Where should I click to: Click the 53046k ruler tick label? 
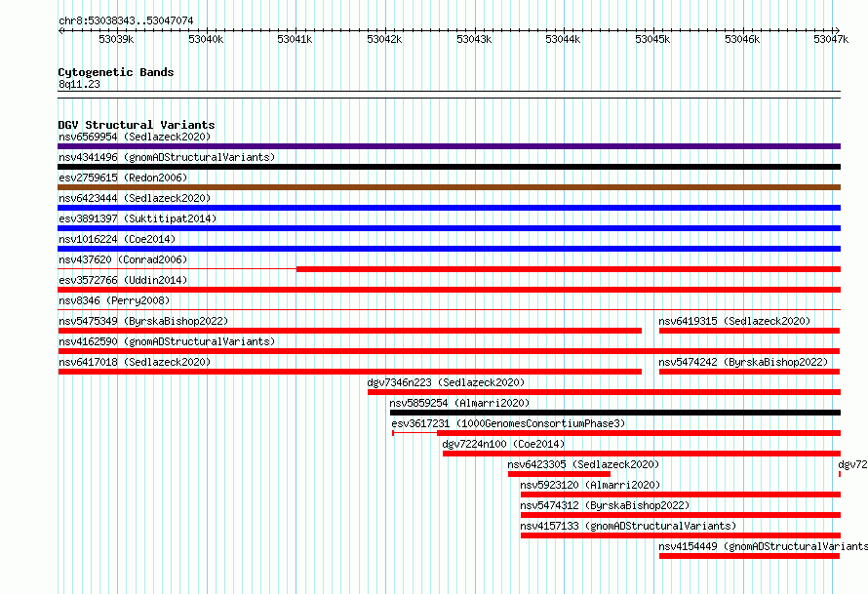pyautogui.click(x=742, y=39)
